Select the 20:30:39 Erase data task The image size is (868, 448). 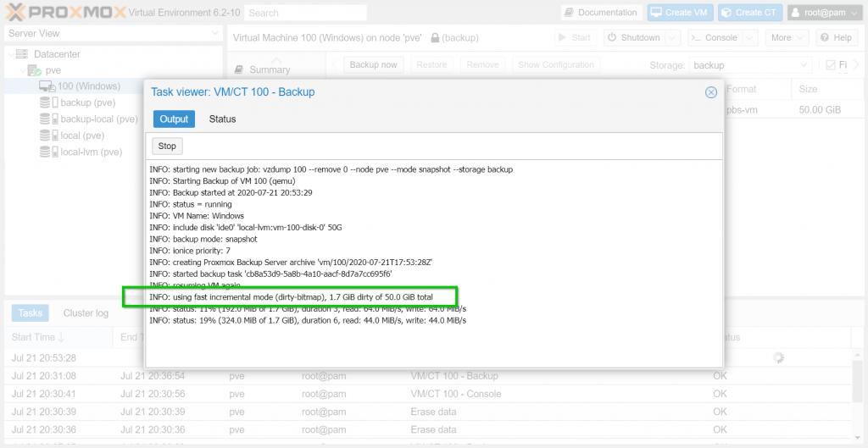(x=428, y=412)
